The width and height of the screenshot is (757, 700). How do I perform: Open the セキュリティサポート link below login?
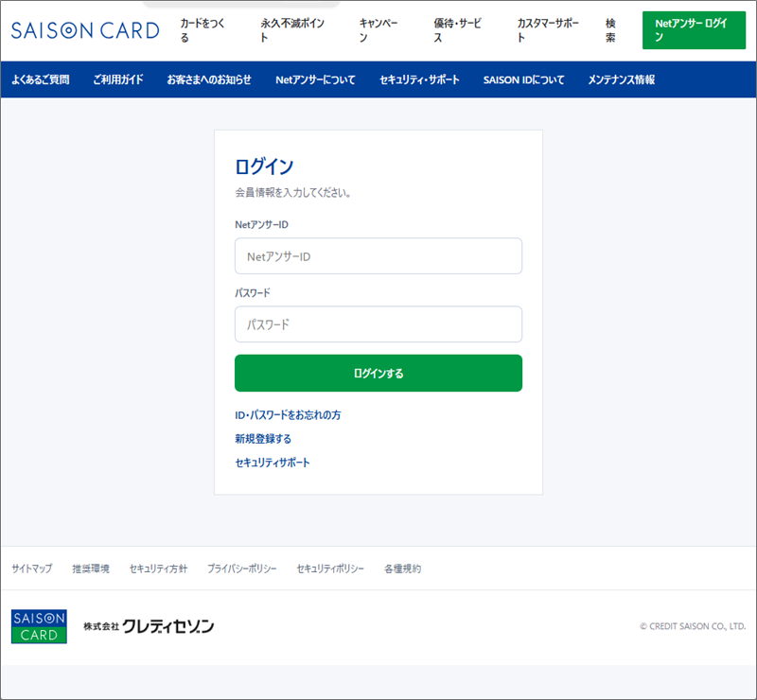(x=273, y=463)
